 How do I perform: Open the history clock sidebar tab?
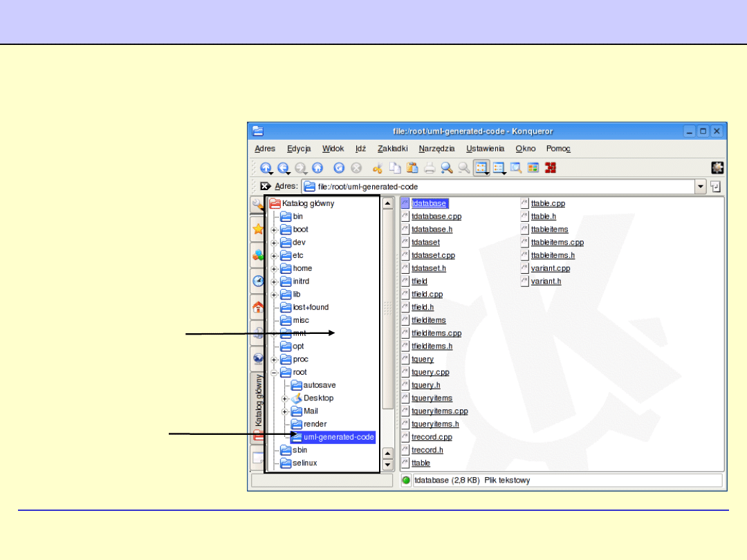tap(257, 281)
